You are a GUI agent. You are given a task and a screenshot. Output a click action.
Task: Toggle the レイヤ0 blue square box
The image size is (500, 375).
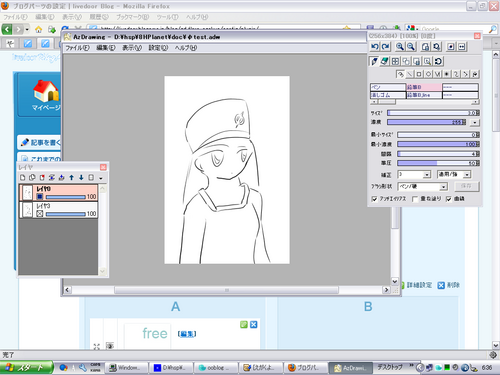[x=40, y=196]
